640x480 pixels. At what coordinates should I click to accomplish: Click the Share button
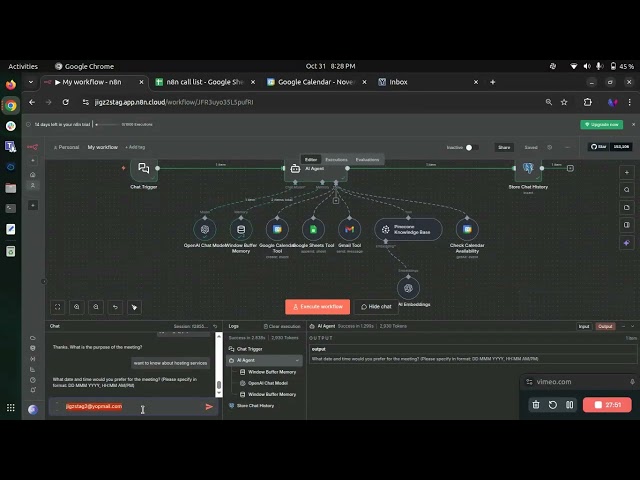coord(504,147)
